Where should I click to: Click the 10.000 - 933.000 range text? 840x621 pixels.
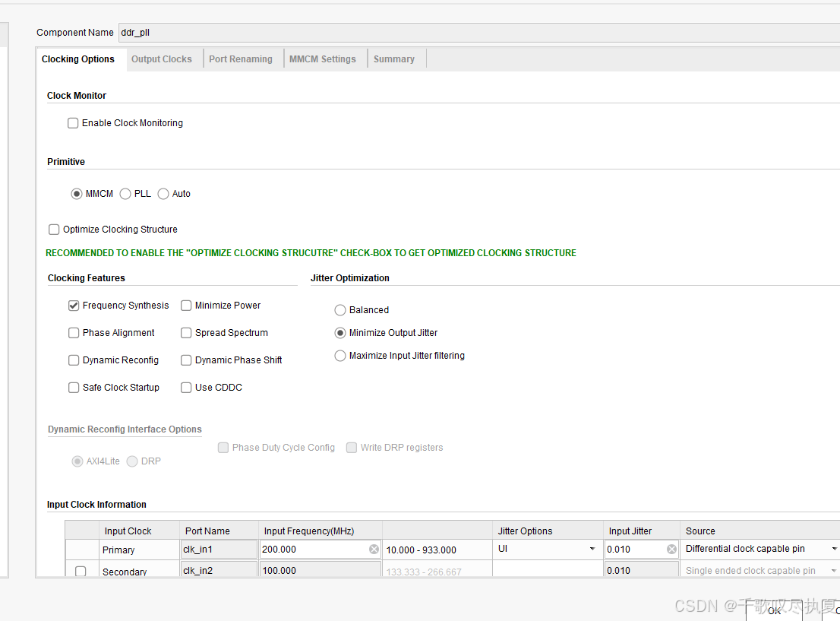pyautogui.click(x=421, y=550)
